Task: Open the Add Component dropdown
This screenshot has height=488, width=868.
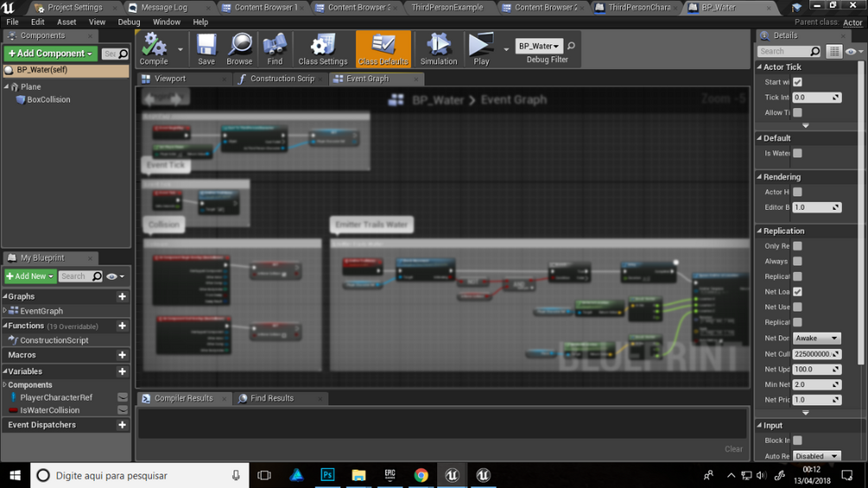Action: coord(50,53)
